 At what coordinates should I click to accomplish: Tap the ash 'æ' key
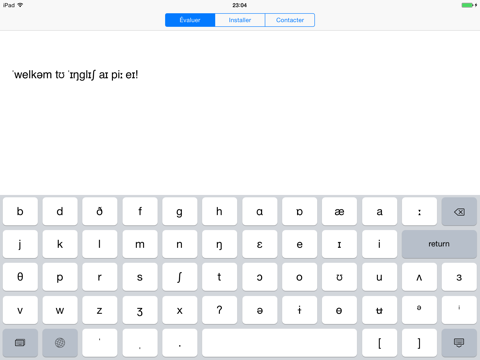coord(339,211)
